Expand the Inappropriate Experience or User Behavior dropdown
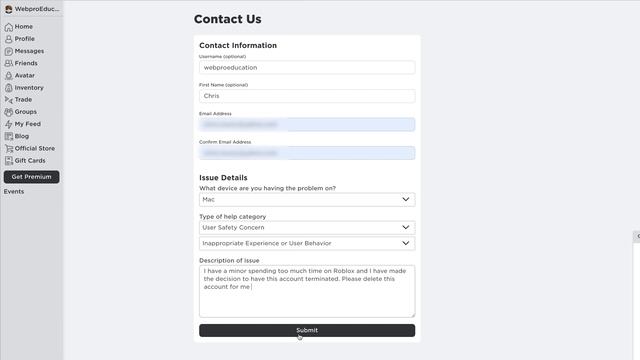The height and width of the screenshot is (360, 640). coord(307,243)
